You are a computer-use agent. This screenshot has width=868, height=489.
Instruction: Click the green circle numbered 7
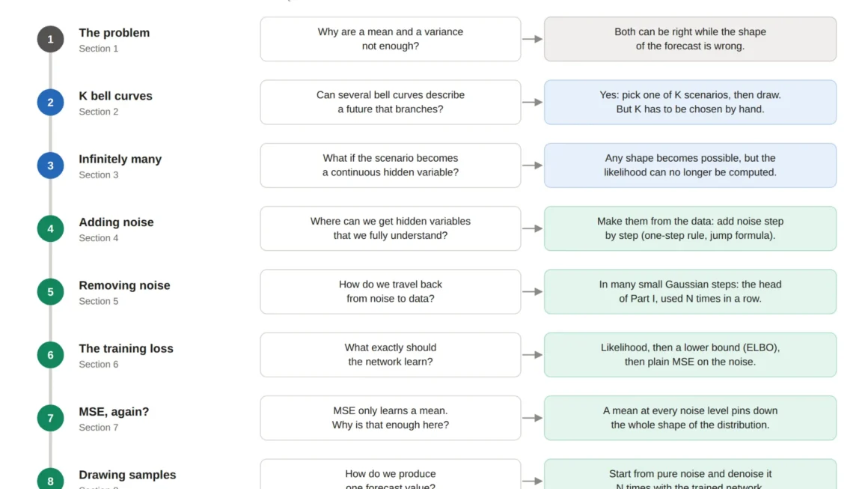tap(50, 418)
